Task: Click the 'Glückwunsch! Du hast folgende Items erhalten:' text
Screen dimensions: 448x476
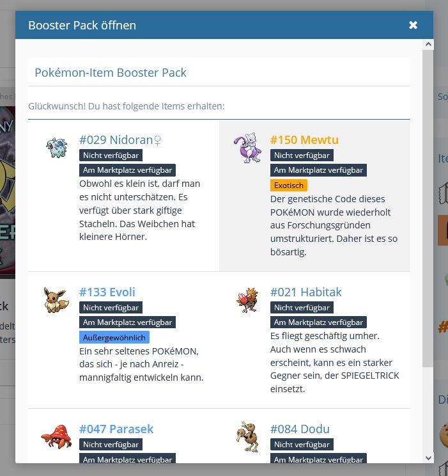Action: point(127,106)
